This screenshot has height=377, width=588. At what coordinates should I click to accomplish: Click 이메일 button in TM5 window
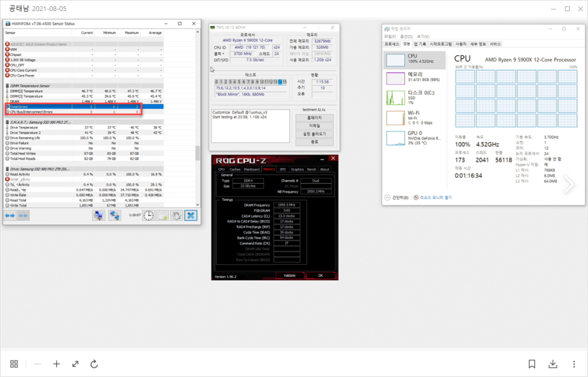[x=314, y=125]
